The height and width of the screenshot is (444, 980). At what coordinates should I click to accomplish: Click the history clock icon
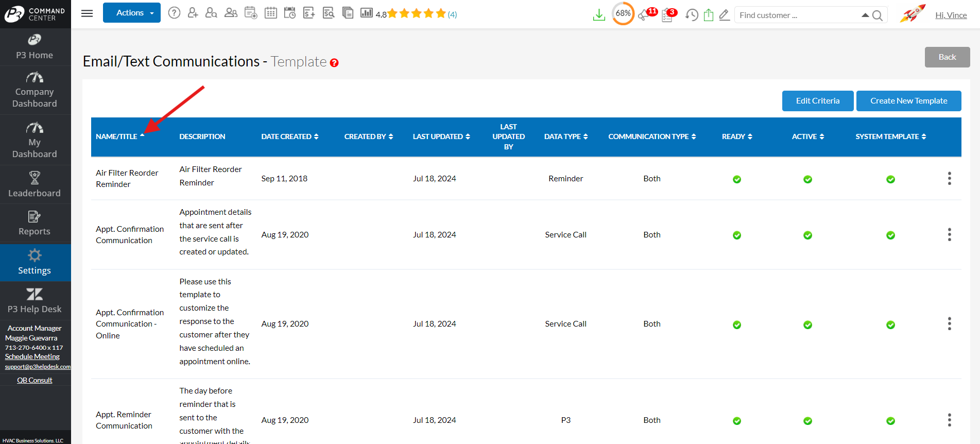692,15
